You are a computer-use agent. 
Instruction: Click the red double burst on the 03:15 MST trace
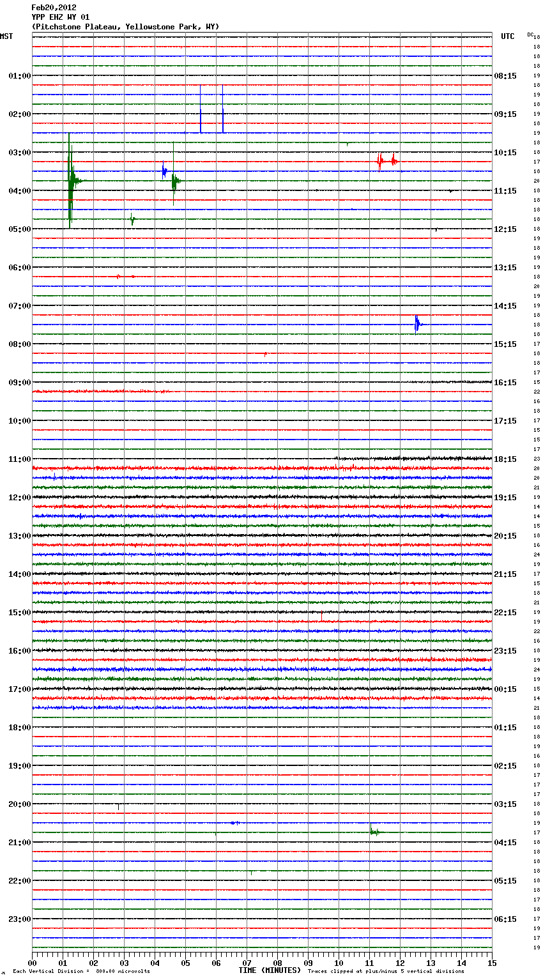click(387, 161)
